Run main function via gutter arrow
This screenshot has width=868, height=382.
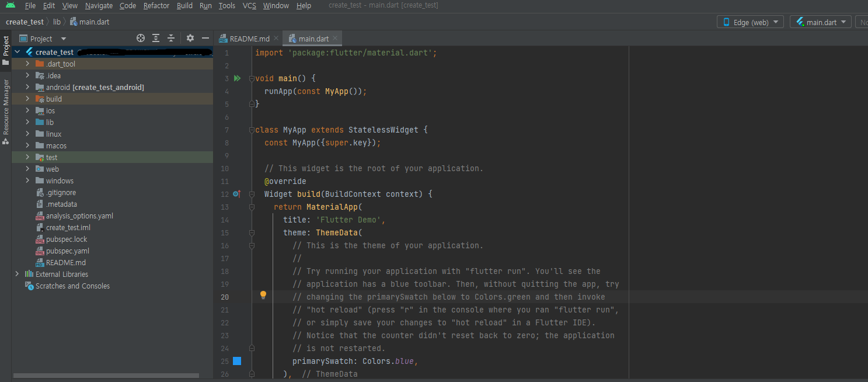[x=237, y=78]
